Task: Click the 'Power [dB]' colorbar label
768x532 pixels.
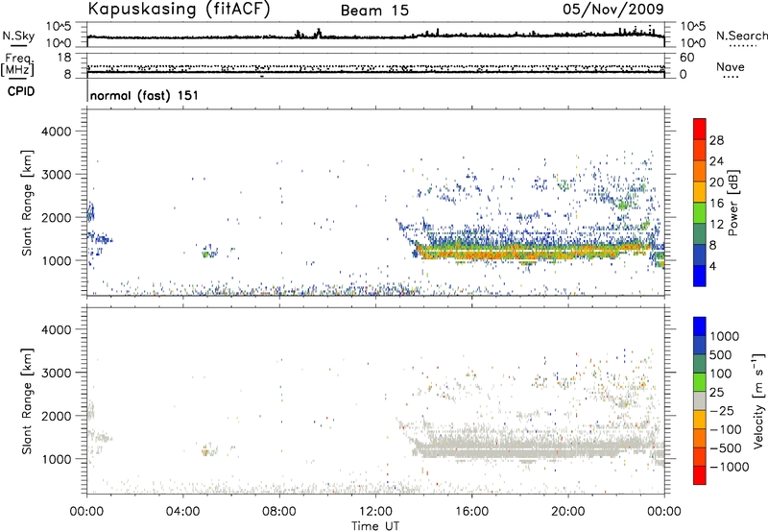Action: click(x=733, y=203)
